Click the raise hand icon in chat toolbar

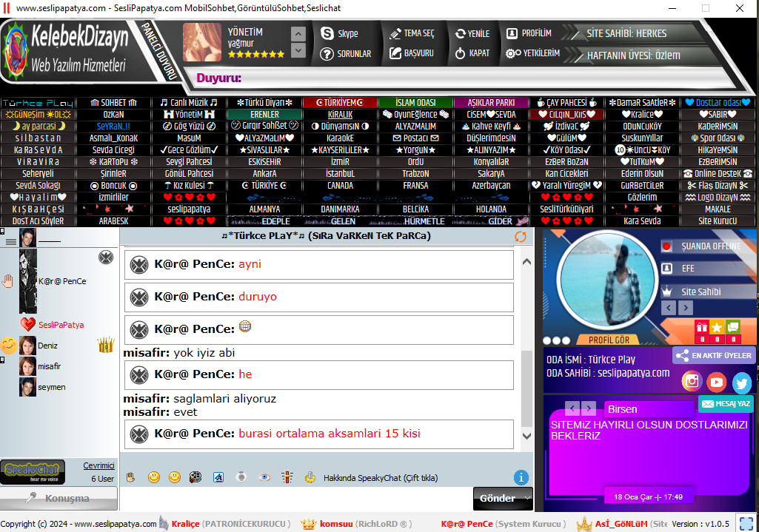click(x=130, y=477)
